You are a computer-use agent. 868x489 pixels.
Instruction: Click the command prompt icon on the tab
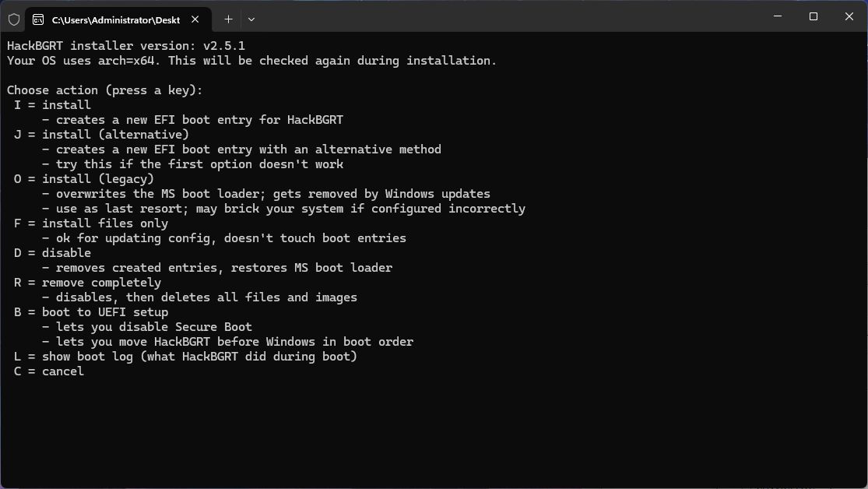pyautogui.click(x=37, y=19)
